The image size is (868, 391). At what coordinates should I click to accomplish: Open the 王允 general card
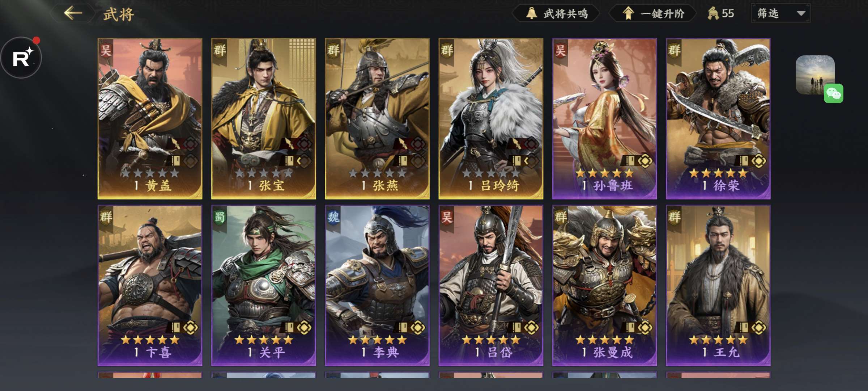[x=718, y=286]
